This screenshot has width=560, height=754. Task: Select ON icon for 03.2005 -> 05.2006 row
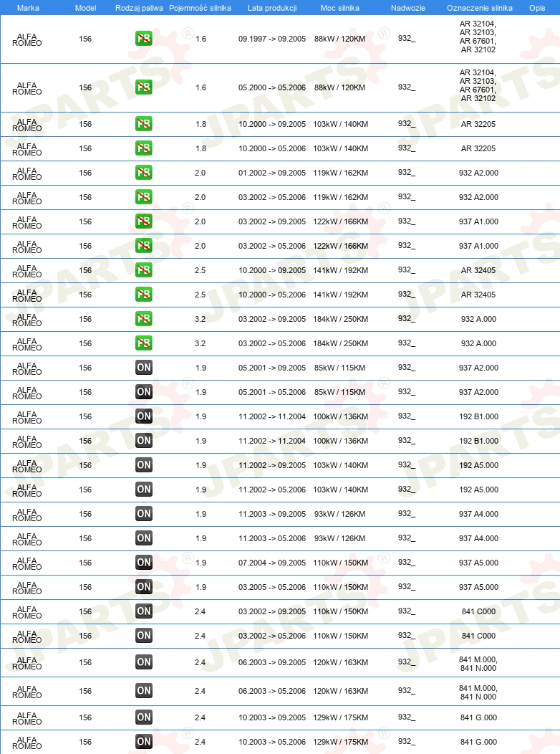pos(144,587)
